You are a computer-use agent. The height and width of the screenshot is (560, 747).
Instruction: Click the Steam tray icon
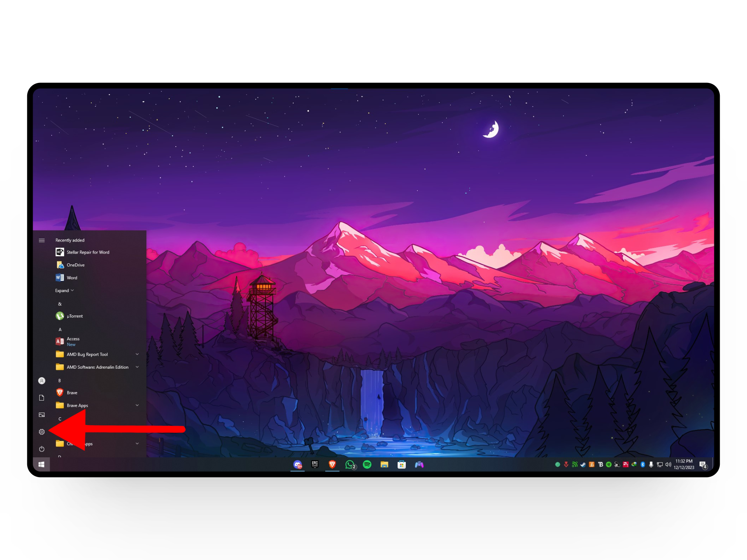583,464
